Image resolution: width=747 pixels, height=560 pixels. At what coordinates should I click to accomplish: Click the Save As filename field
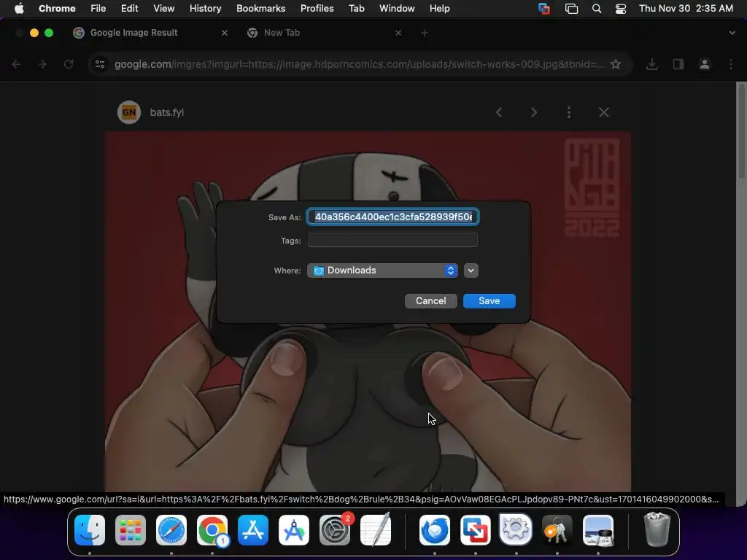tap(393, 217)
